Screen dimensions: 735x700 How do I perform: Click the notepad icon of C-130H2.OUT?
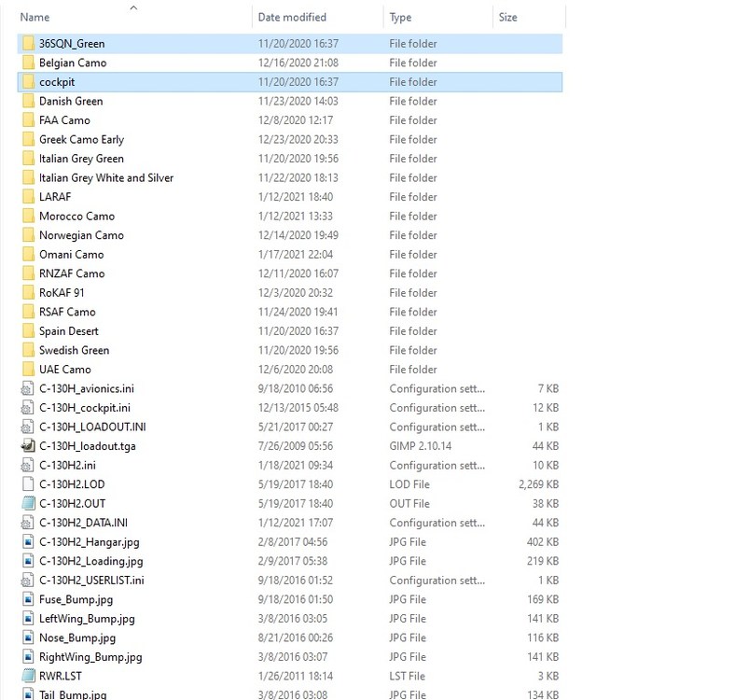point(28,504)
